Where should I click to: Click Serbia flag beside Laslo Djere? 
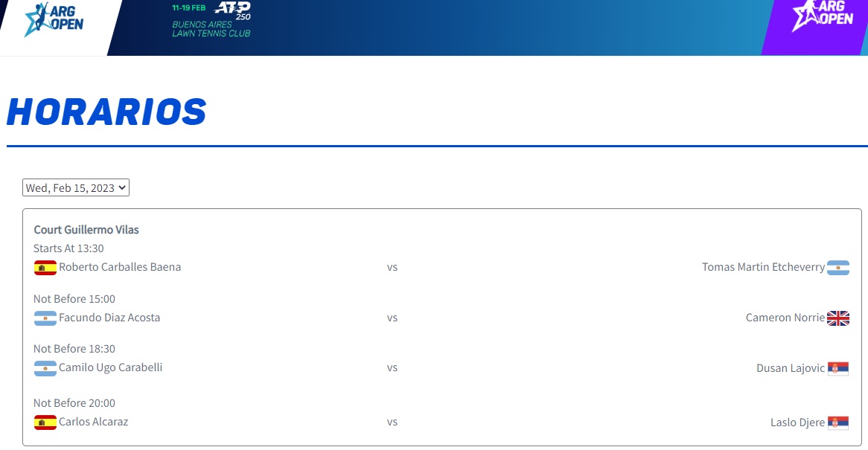[x=838, y=422]
